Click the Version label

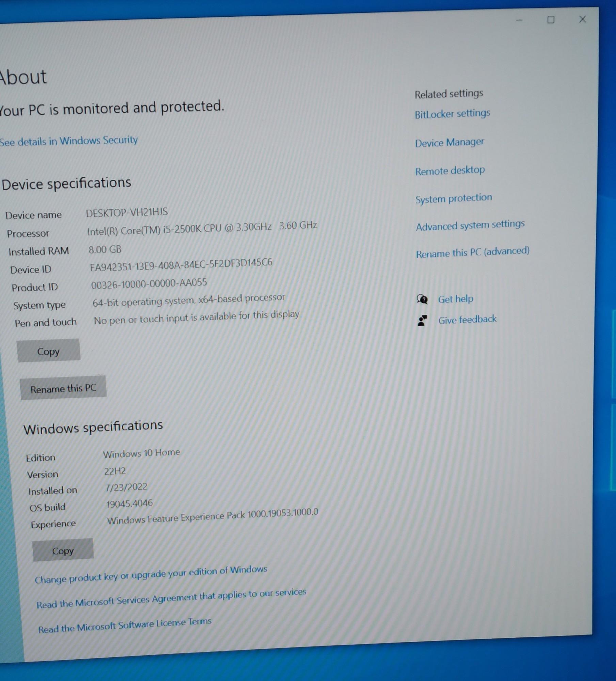click(x=43, y=474)
